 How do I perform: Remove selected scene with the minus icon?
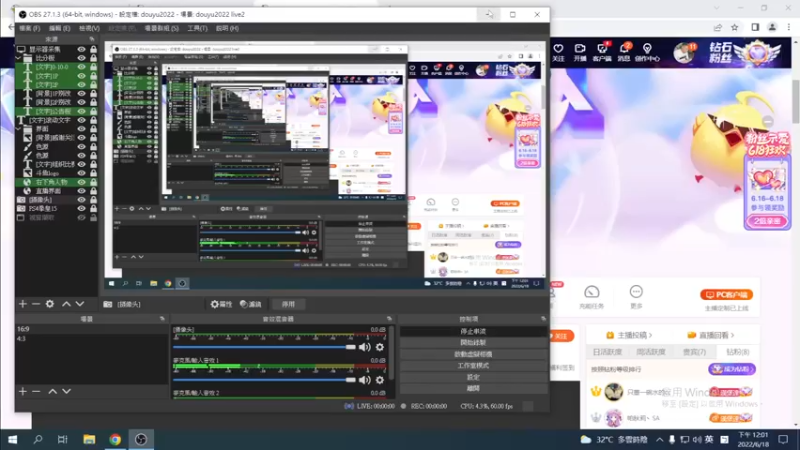(x=36, y=391)
